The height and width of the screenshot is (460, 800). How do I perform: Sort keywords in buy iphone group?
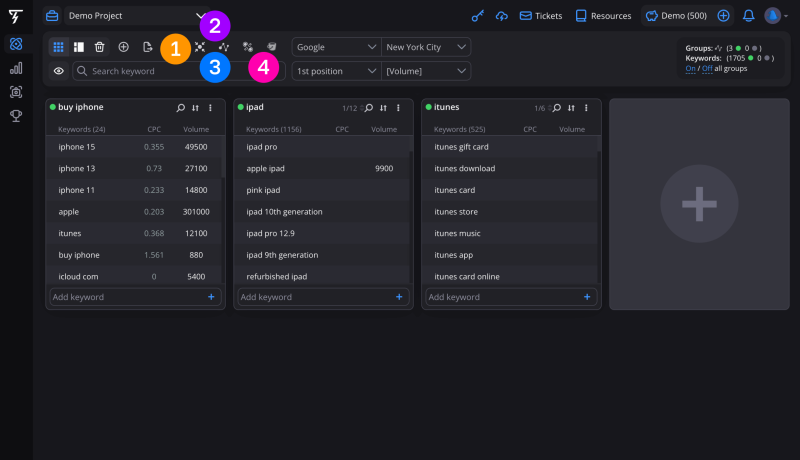click(x=195, y=108)
